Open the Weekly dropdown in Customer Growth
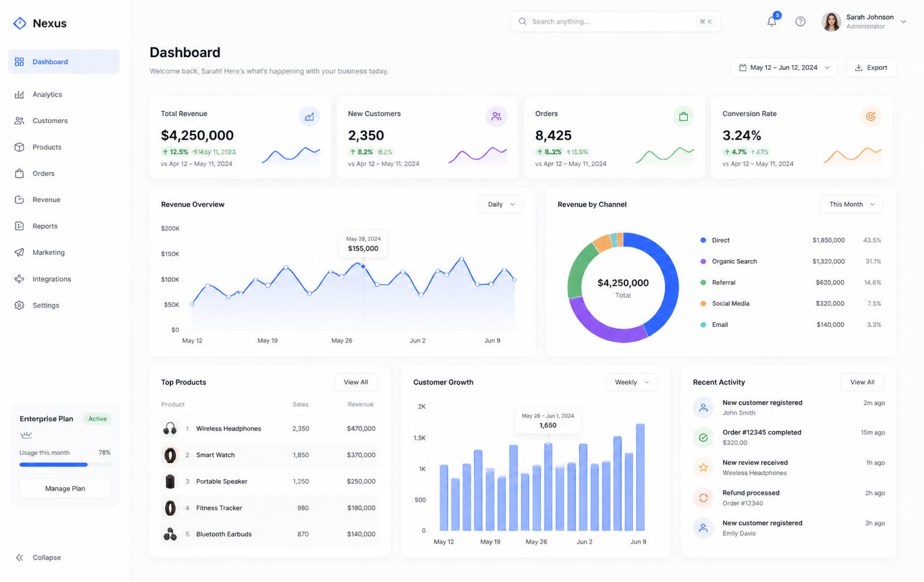Viewport: 924px width, 582px height. tap(631, 382)
